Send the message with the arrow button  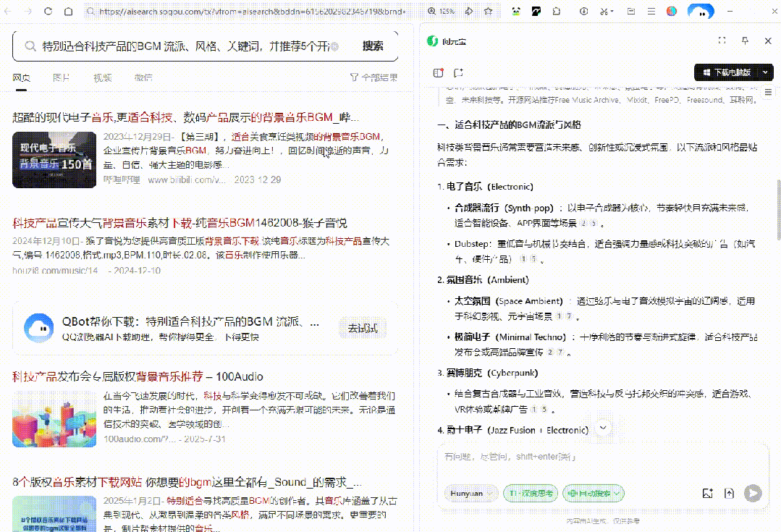click(753, 493)
